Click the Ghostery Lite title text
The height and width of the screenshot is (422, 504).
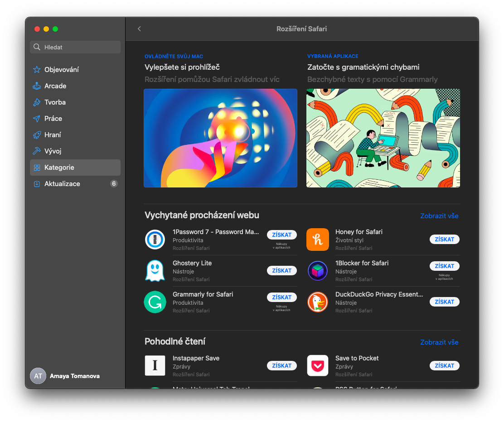pos(192,263)
